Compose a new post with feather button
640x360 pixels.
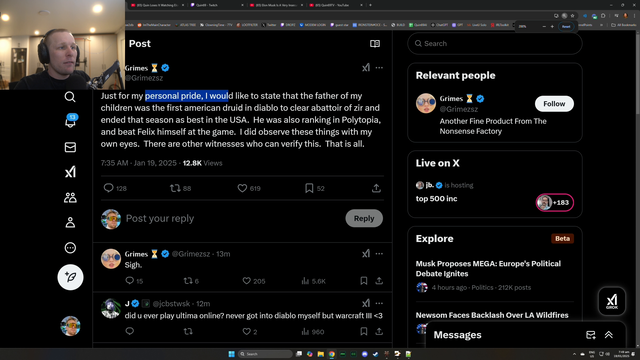(70, 277)
